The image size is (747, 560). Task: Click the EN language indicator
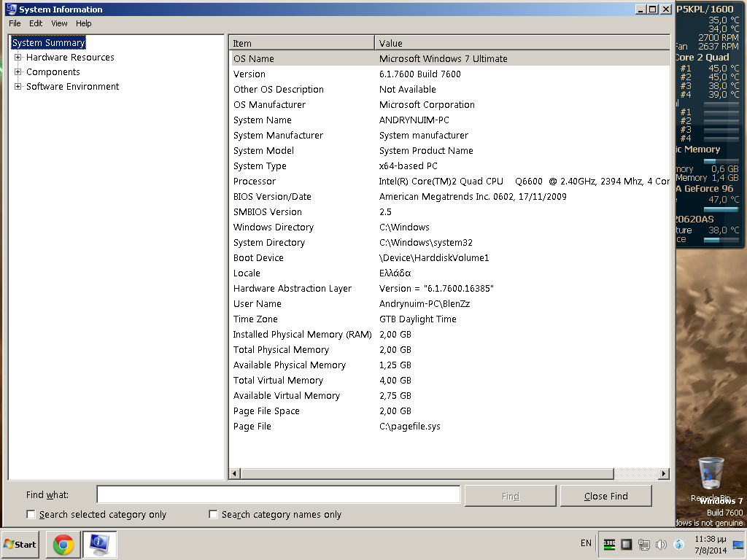tap(586, 543)
